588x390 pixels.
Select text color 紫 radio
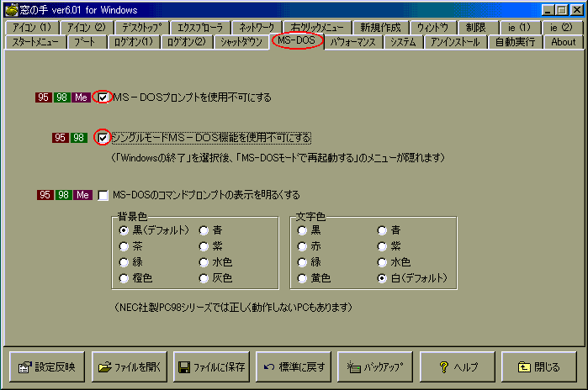tap(382, 246)
